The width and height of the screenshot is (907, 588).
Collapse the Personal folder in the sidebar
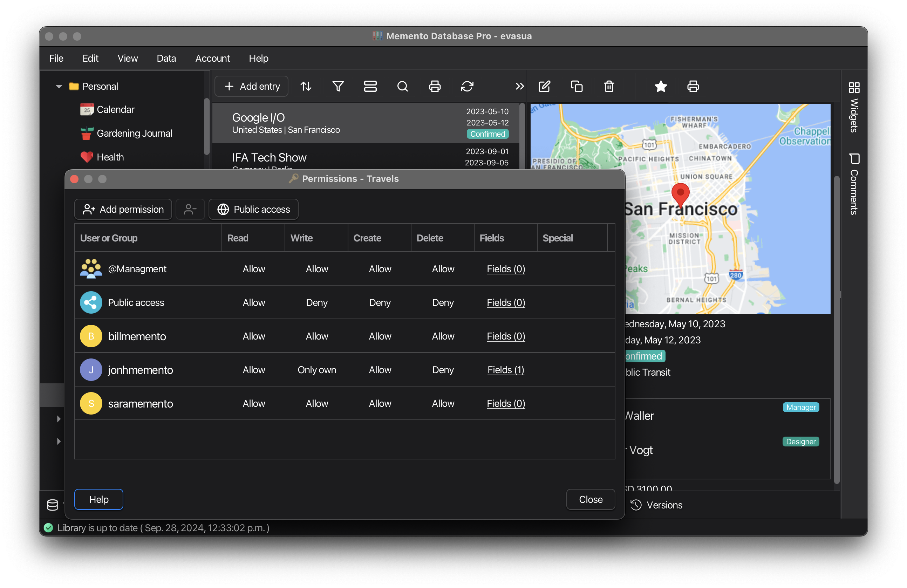(59, 86)
